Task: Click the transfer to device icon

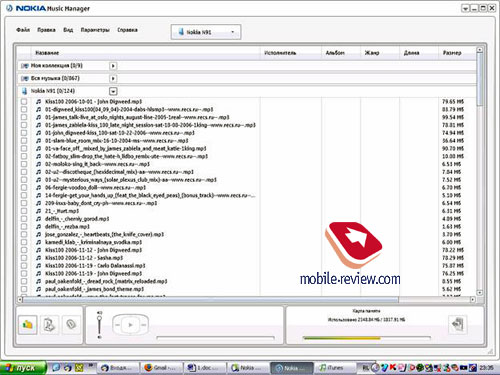Action: point(458,324)
